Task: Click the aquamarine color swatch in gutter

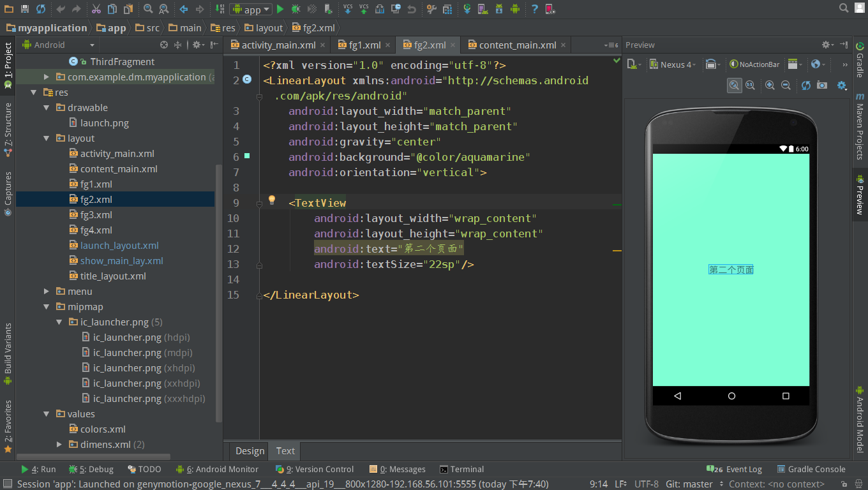Action: click(247, 156)
